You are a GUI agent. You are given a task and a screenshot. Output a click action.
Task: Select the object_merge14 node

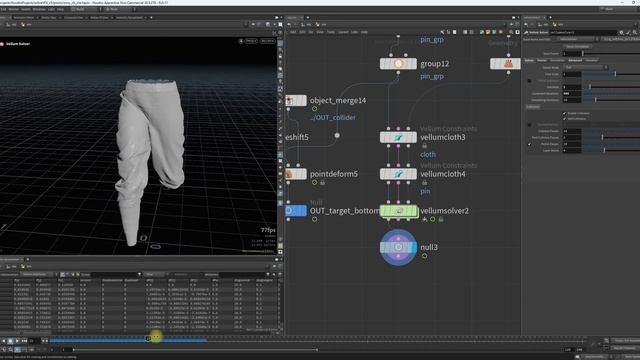296,100
